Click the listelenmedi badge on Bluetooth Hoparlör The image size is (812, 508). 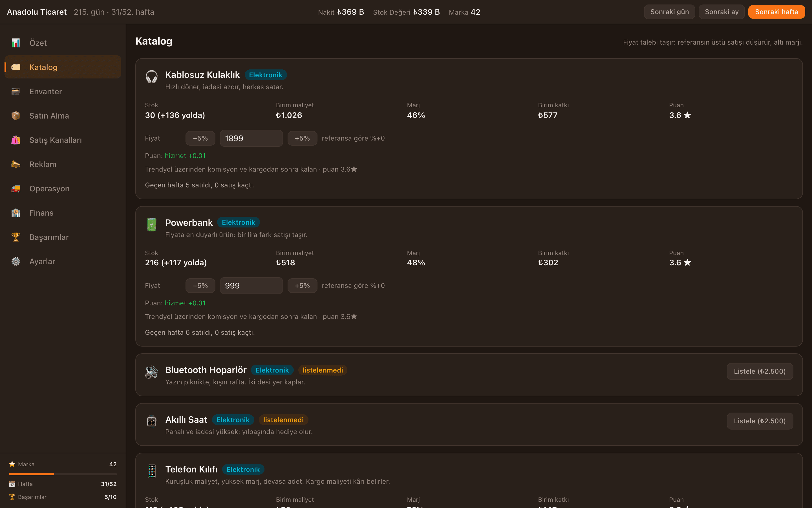[x=323, y=370]
